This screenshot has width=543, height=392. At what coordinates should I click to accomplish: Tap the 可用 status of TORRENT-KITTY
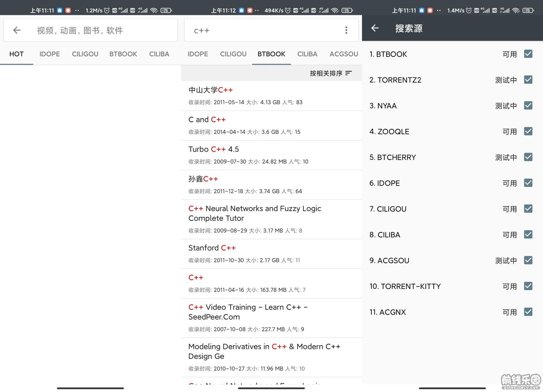(x=510, y=287)
